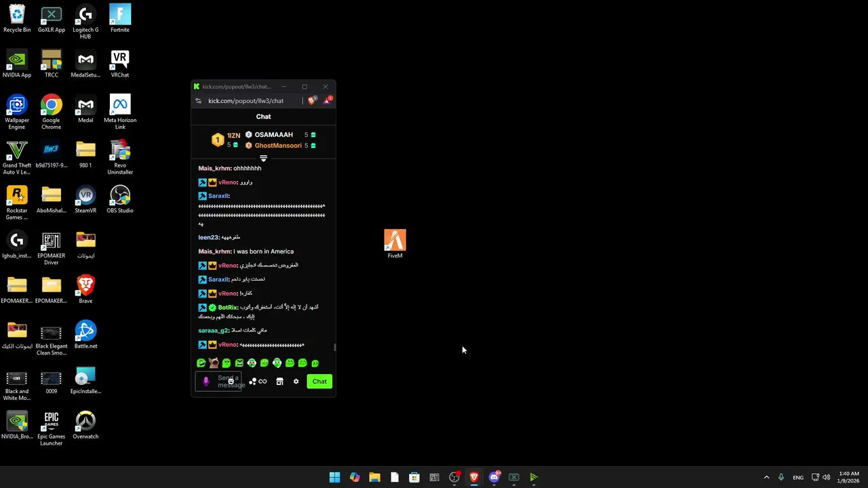
Task: Click username saraaa_g2 in chat
Action: pyautogui.click(x=213, y=331)
